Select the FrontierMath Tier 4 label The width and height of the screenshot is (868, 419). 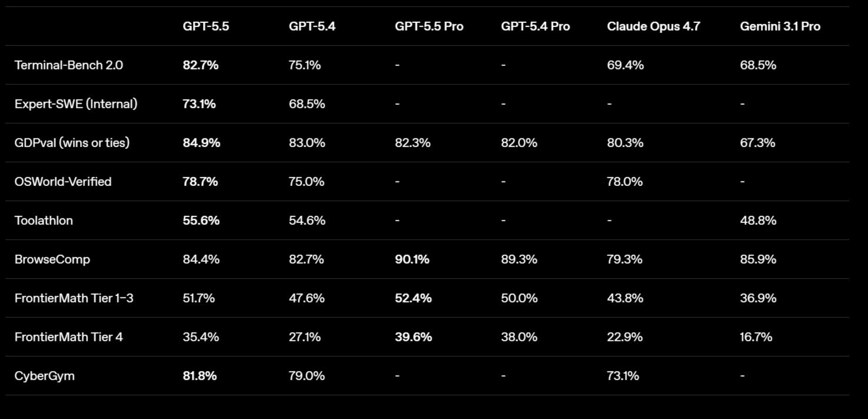coord(68,337)
